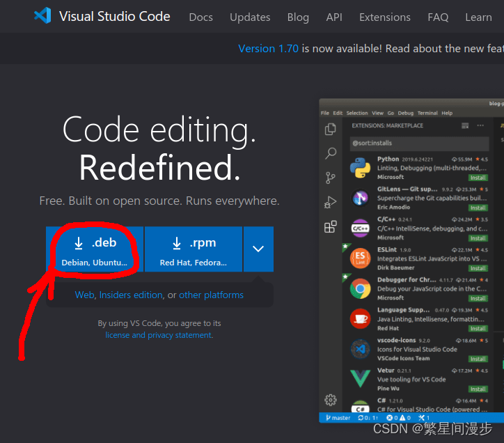Click the Selection menu in the editor screenshot

(357, 113)
